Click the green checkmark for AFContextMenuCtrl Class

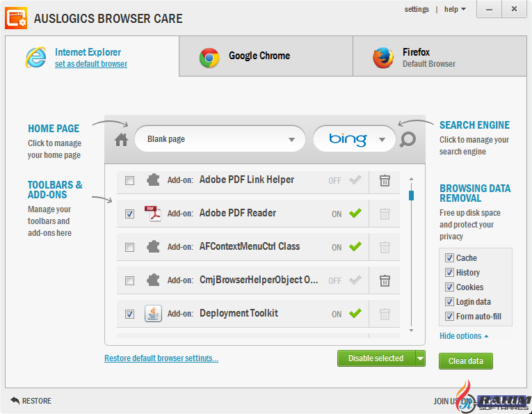[x=355, y=246]
